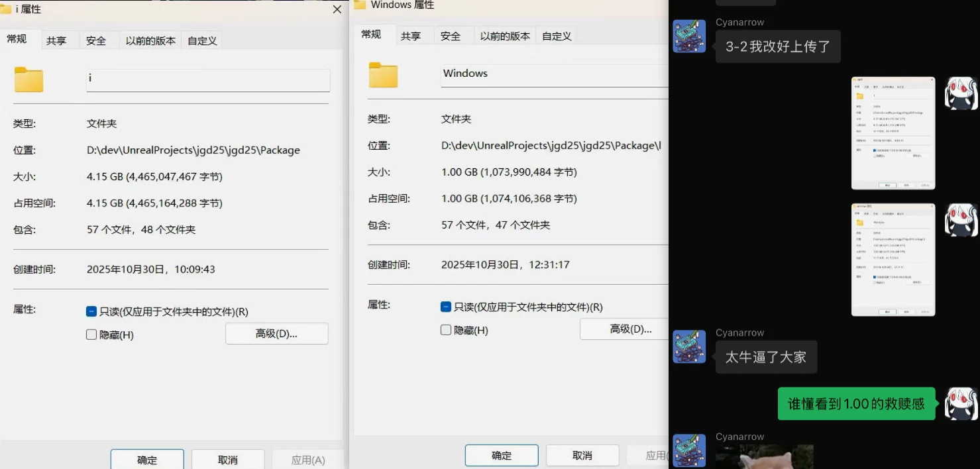The width and height of the screenshot is (980, 469).
Task: Open 安全 tab in the Windows properties dialog
Action: pos(451,36)
